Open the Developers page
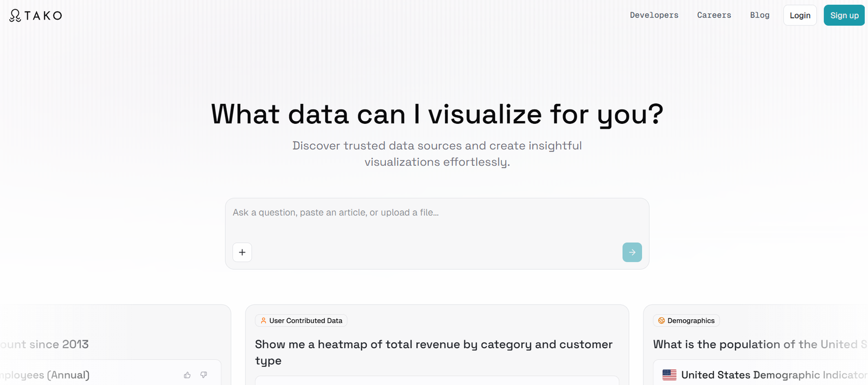Image resolution: width=868 pixels, height=385 pixels. tap(654, 15)
